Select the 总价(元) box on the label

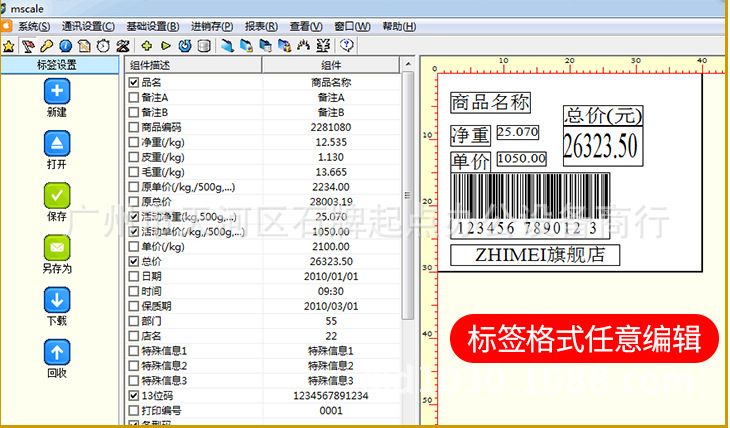click(x=603, y=115)
